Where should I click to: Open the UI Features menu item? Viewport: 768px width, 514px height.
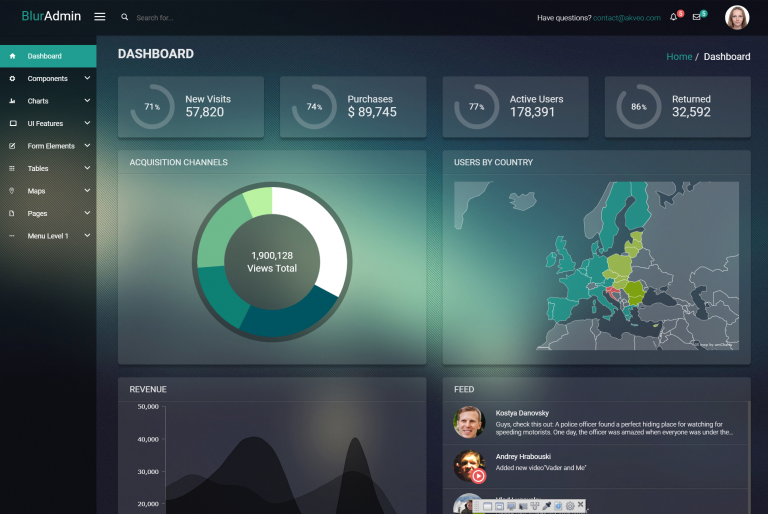click(45, 123)
